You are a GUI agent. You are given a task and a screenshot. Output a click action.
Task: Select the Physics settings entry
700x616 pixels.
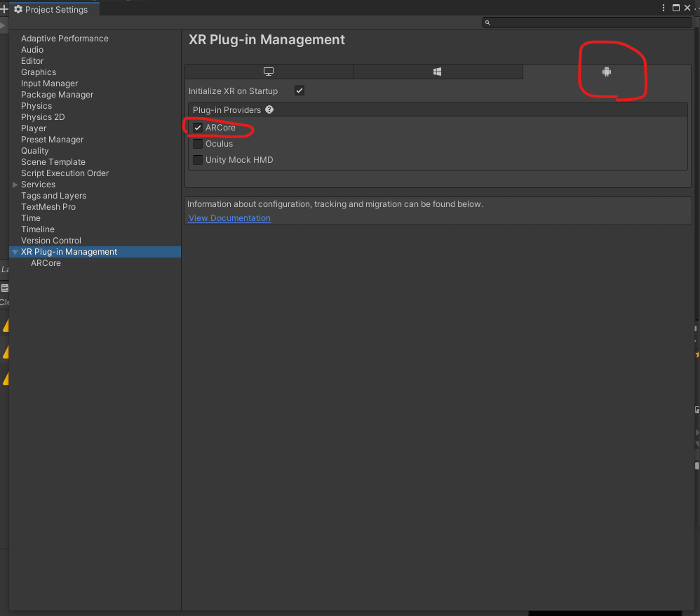36,106
